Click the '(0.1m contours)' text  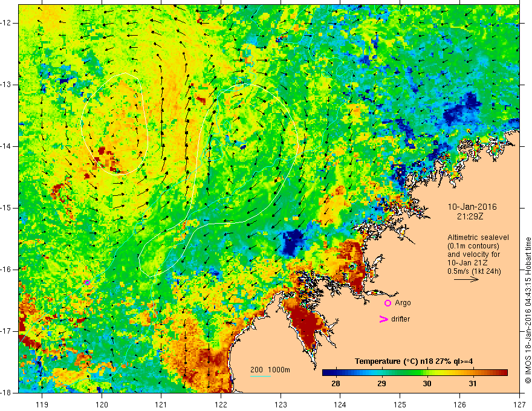[473, 246]
